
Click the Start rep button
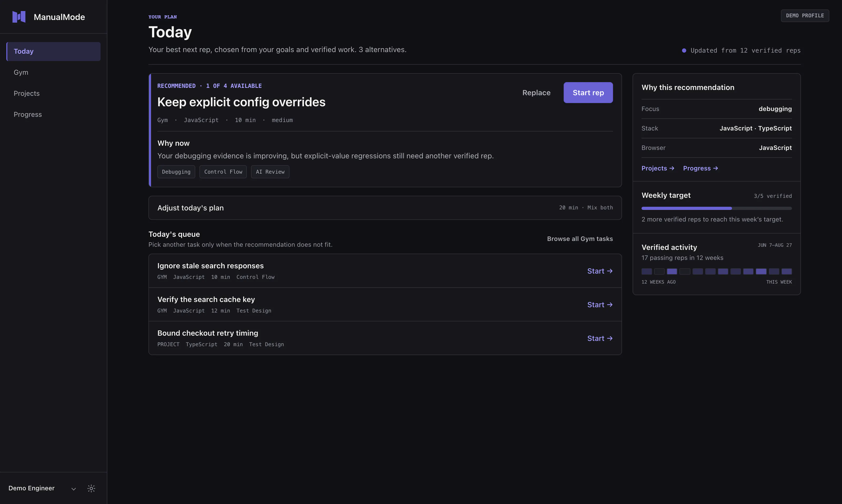(588, 92)
